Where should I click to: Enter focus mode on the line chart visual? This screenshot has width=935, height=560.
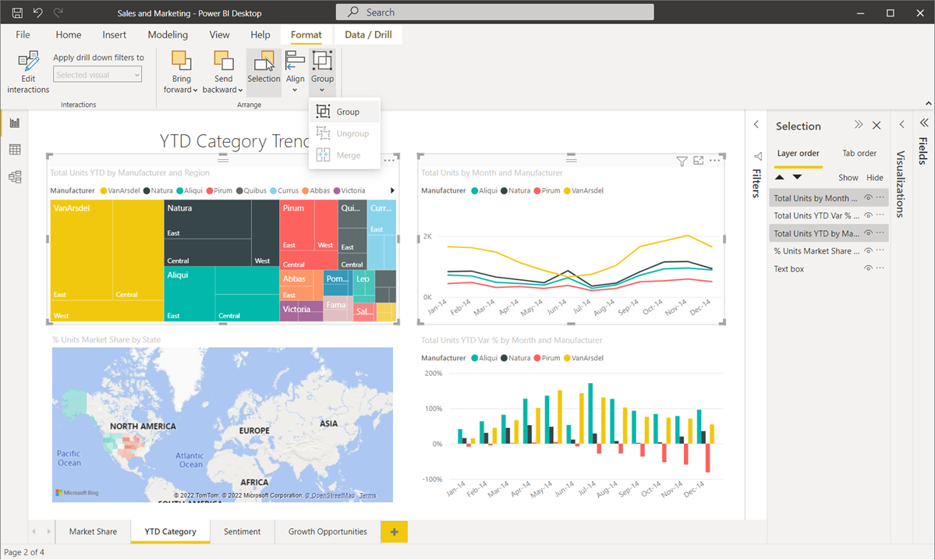pyautogui.click(x=698, y=160)
